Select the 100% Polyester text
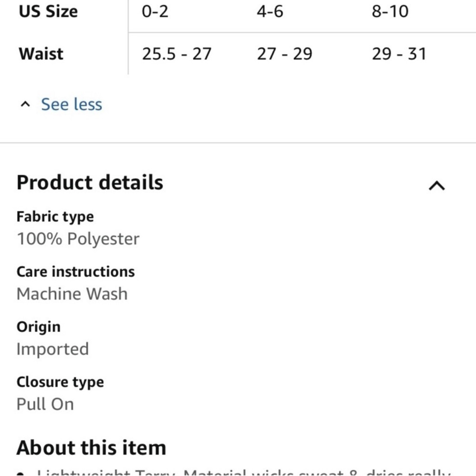This screenshot has width=476, height=476. (78, 238)
